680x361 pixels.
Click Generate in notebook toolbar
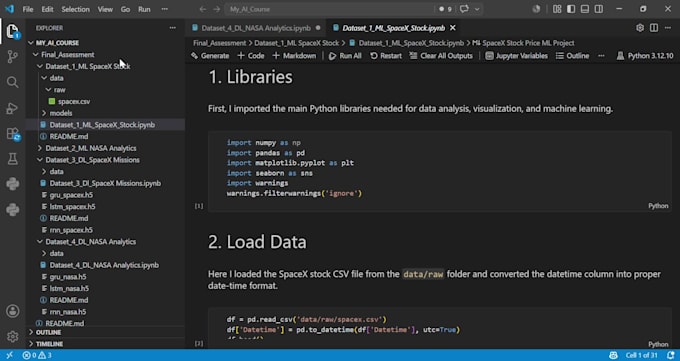[x=210, y=56]
